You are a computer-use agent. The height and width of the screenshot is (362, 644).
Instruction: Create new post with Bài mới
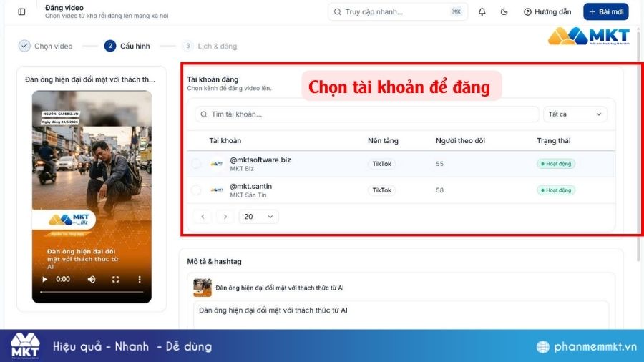click(x=606, y=12)
